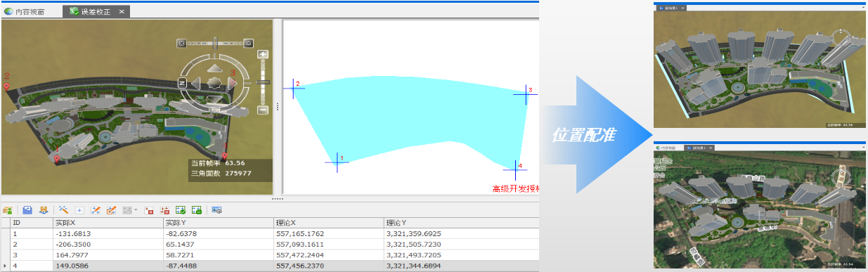Click the north N compass button
This screenshot has width=868, height=272.
[x=183, y=83]
